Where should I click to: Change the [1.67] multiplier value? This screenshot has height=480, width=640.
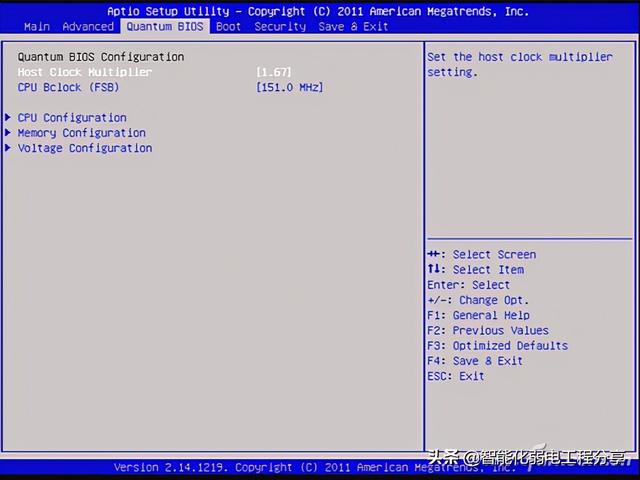pyautogui.click(x=274, y=72)
